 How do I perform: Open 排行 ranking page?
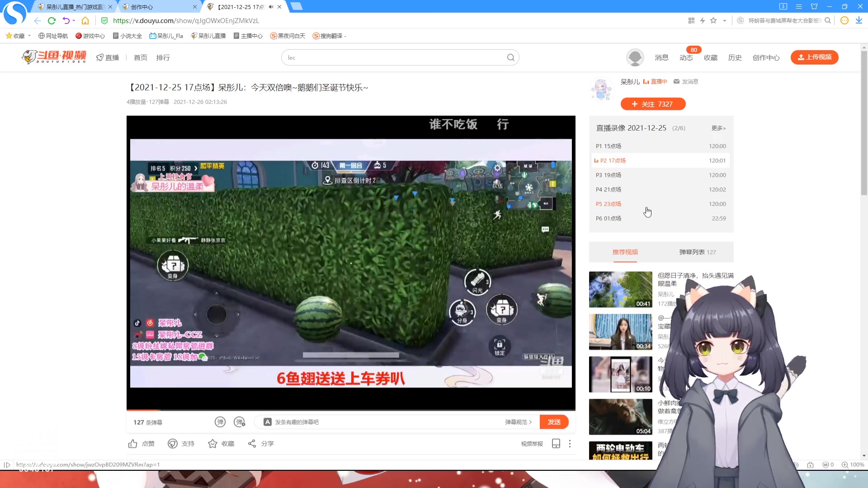click(x=163, y=57)
